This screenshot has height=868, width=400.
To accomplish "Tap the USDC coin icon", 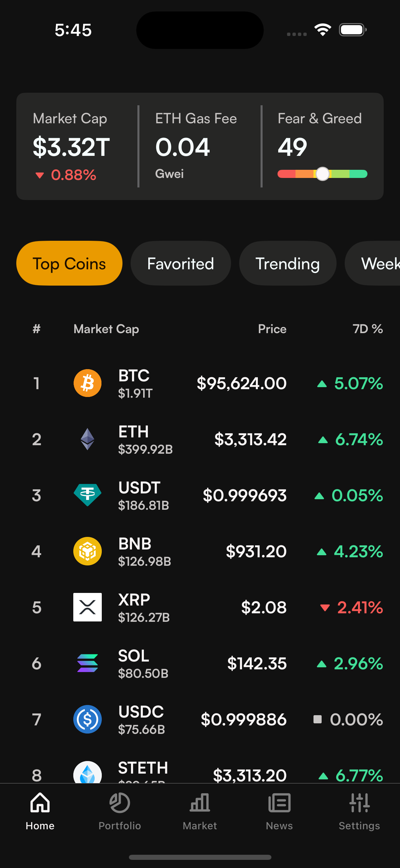I will coord(88,719).
